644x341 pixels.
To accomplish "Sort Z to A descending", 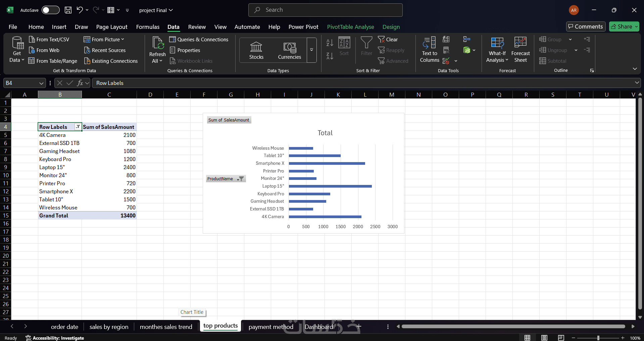I will pos(330,56).
